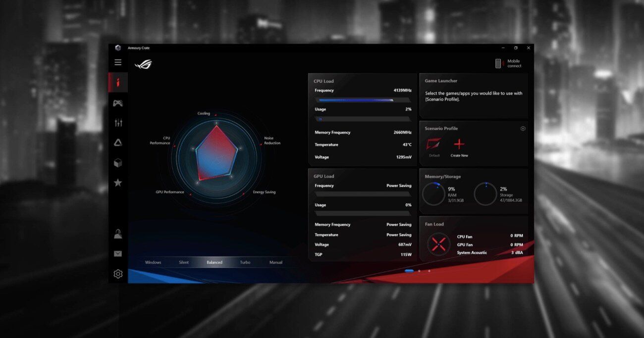Click the Fan Load panel title
The image size is (644, 338).
point(434,224)
